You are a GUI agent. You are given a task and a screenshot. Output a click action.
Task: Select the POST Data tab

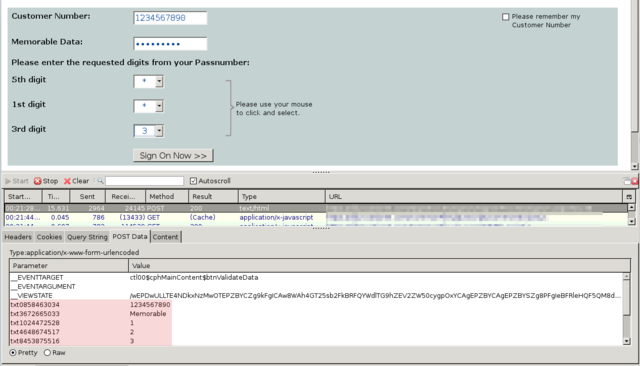pyautogui.click(x=130, y=237)
